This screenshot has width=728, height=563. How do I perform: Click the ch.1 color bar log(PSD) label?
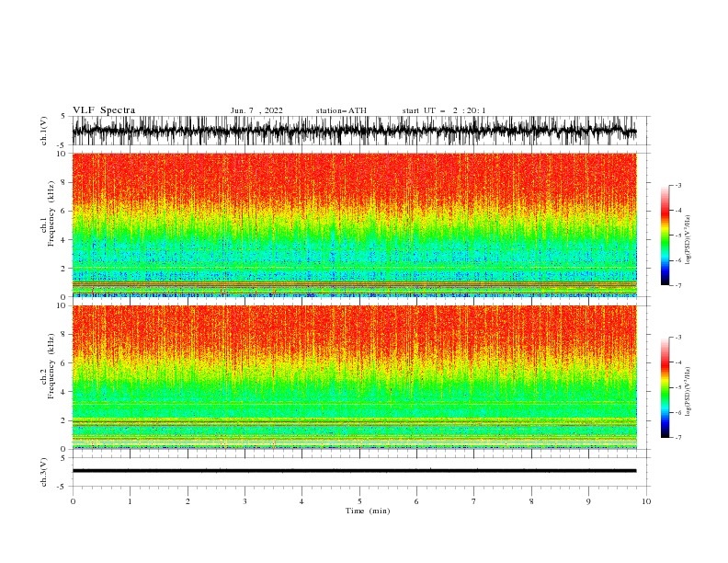coord(688,240)
